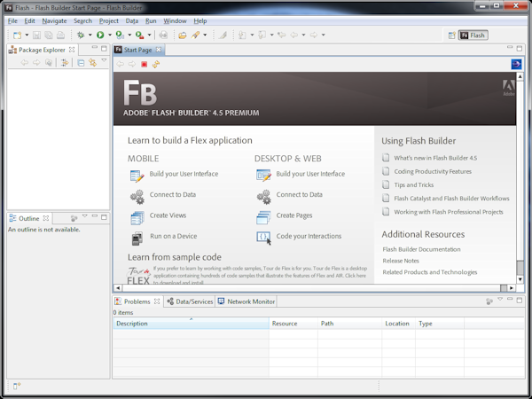
Task: Click the Run button in main toolbar
Action: pos(100,35)
